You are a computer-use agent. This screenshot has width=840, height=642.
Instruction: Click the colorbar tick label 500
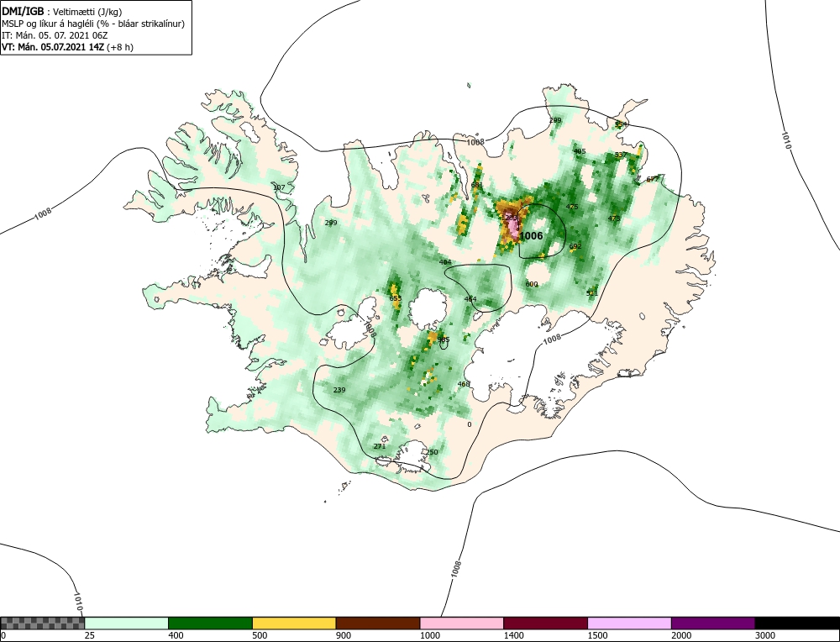tap(260, 635)
